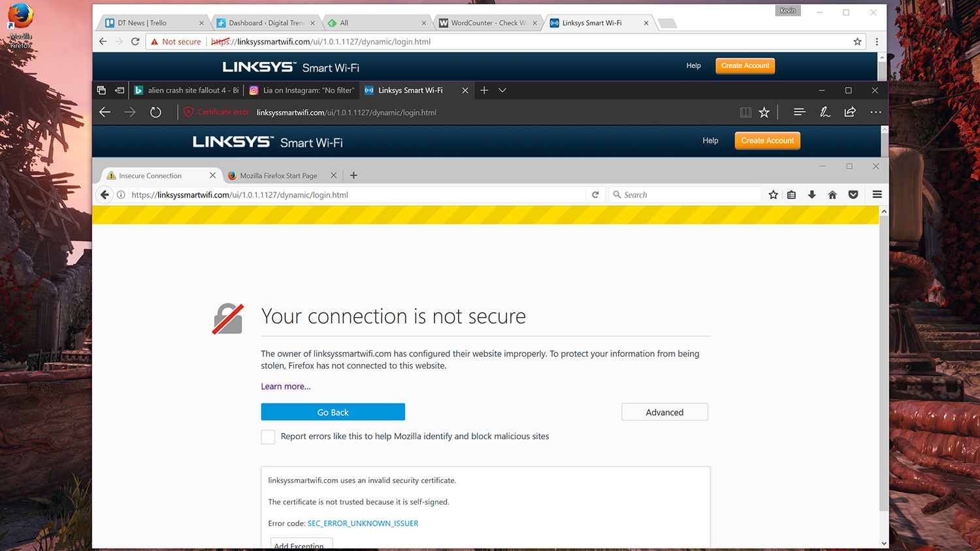This screenshot has width=980, height=551.
Task: Click Firefox back button
Action: coord(105,195)
